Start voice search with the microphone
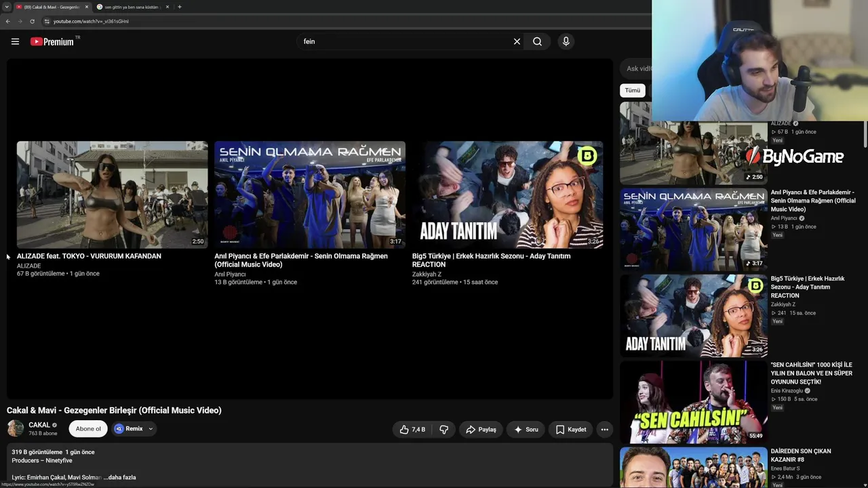 (566, 41)
